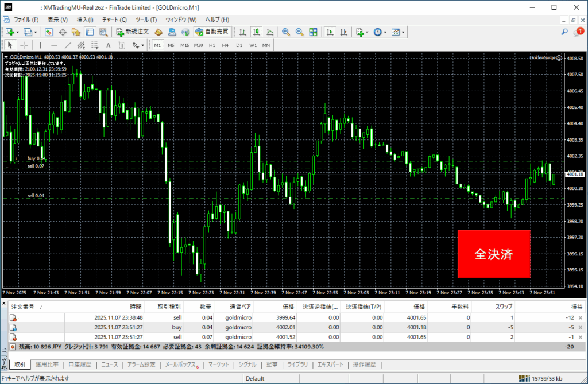Toggle the 自動売買 auto trading button

click(x=212, y=32)
